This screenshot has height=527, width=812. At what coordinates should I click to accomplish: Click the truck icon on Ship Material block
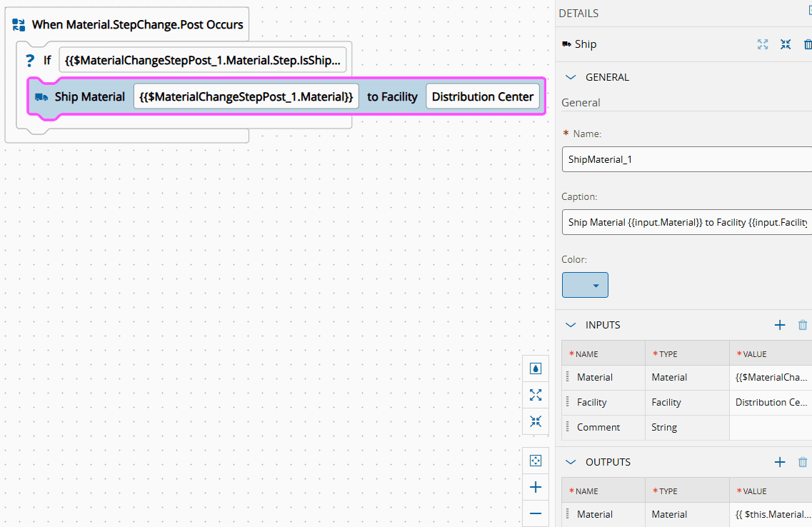point(41,97)
